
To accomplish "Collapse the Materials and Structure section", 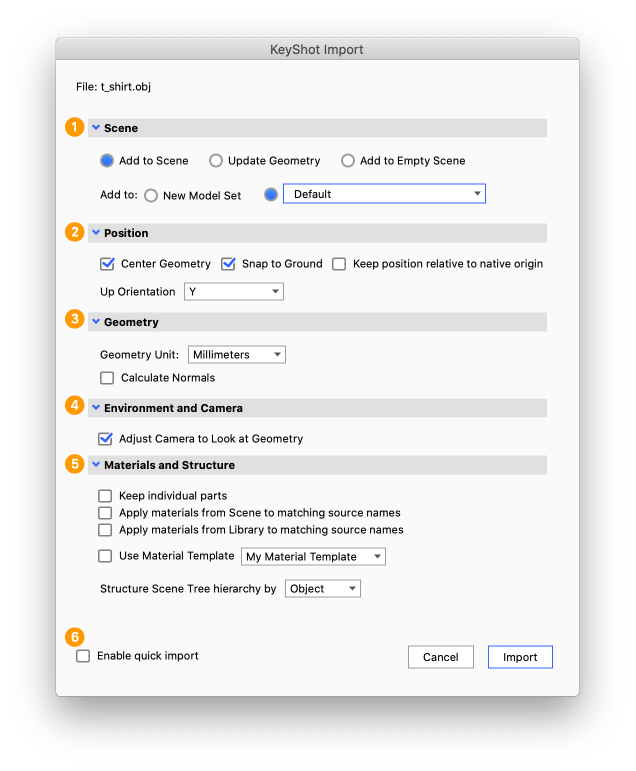I will [x=96, y=465].
